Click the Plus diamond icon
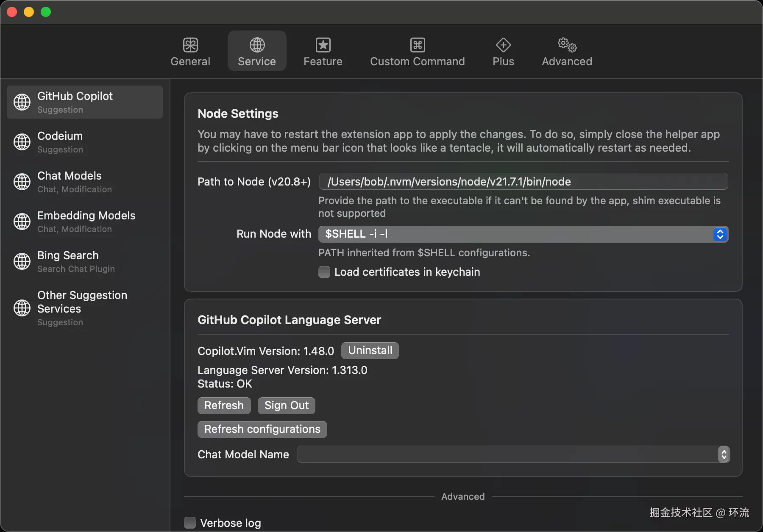Image resolution: width=763 pixels, height=532 pixels. [503, 45]
